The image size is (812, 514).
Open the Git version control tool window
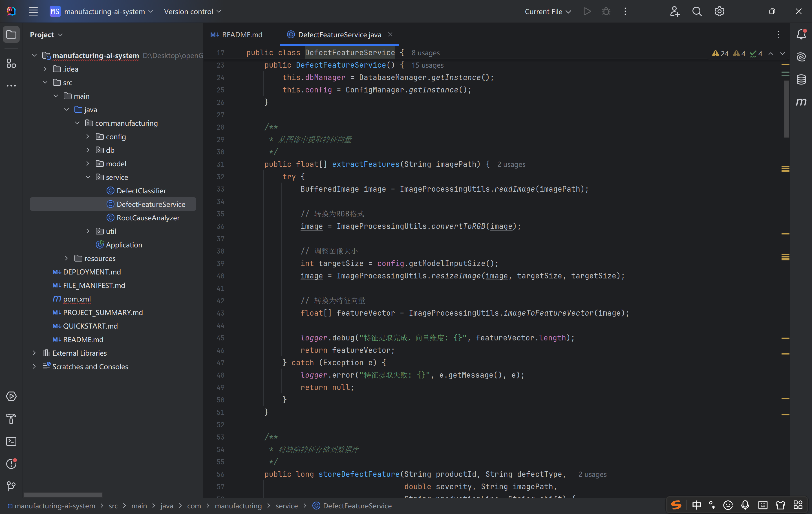tap(11, 486)
